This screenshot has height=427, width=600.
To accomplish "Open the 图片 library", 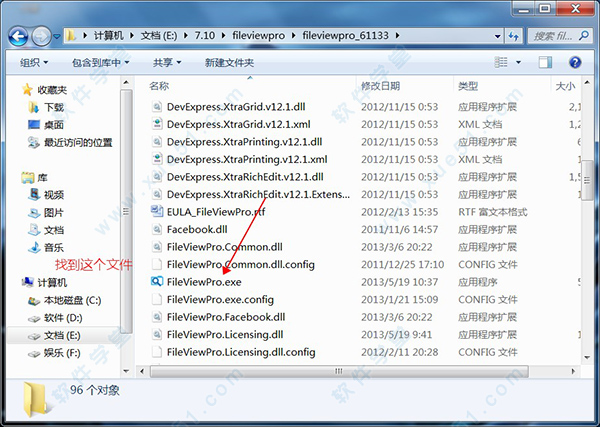I will pyautogui.click(x=46, y=213).
